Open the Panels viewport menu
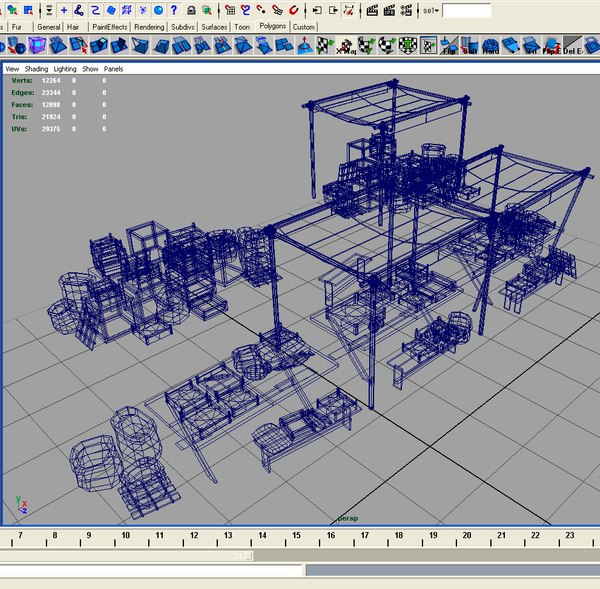The image size is (600, 589). 113,69
